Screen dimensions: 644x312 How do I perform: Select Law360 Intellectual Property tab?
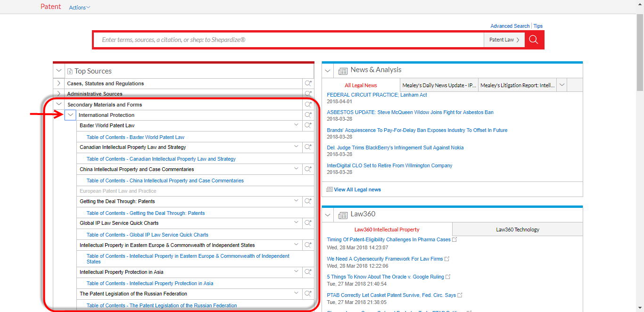coord(387,230)
